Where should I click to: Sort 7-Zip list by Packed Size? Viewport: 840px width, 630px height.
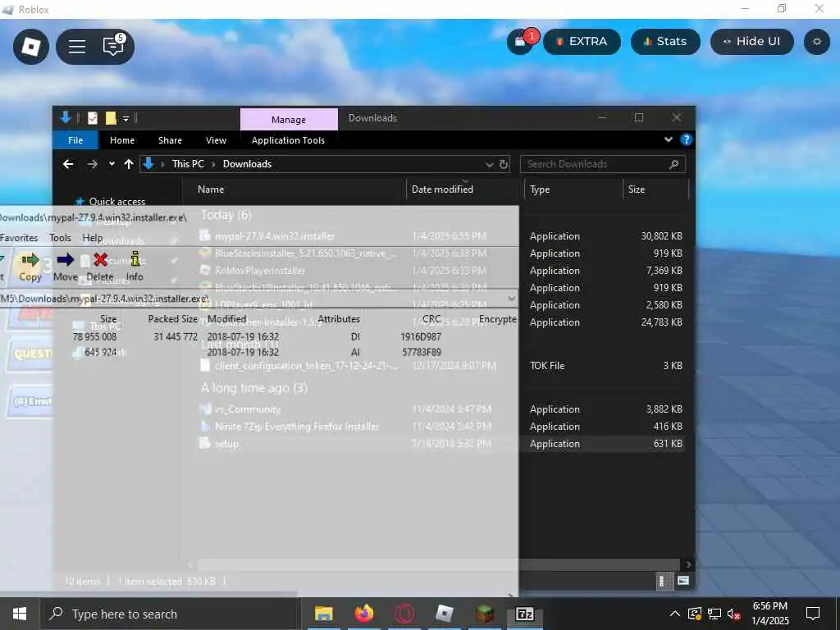(x=172, y=319)
